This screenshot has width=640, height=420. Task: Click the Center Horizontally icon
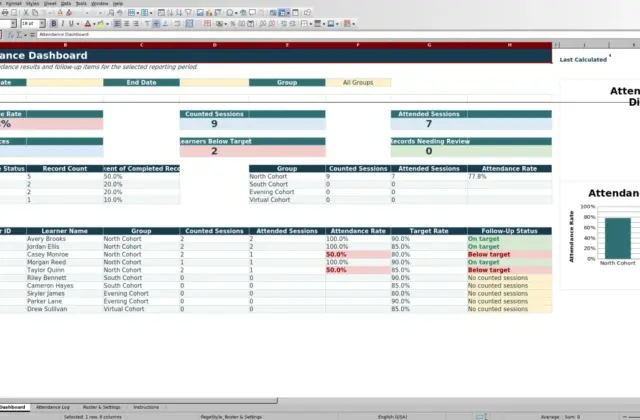[x=127, y=24]
